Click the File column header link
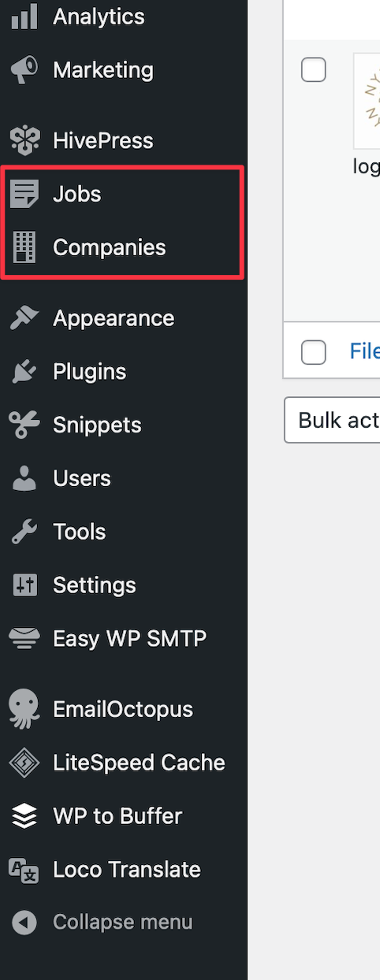 tap(364, 351)
